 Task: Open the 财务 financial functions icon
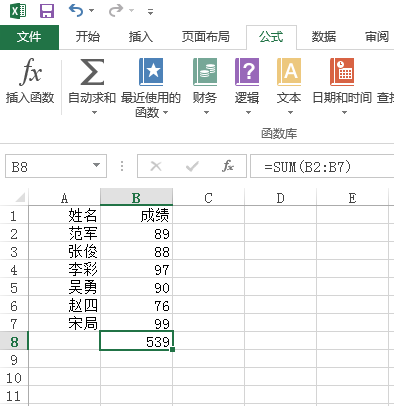205,72
